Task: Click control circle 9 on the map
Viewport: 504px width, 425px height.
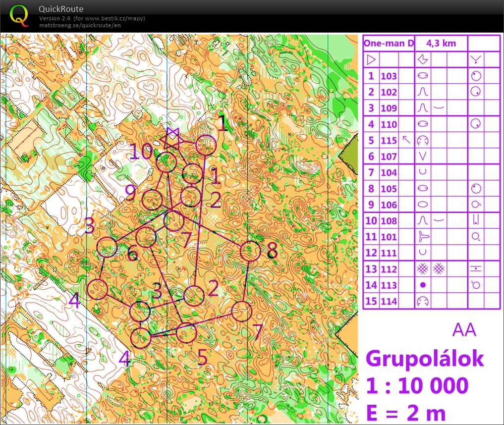Action: coord(152,200)
